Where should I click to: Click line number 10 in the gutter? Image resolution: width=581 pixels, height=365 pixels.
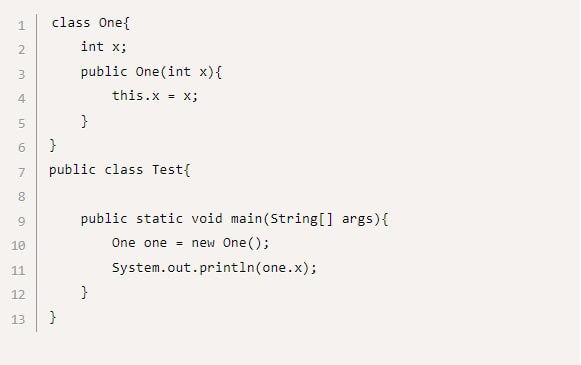(18, 245)
